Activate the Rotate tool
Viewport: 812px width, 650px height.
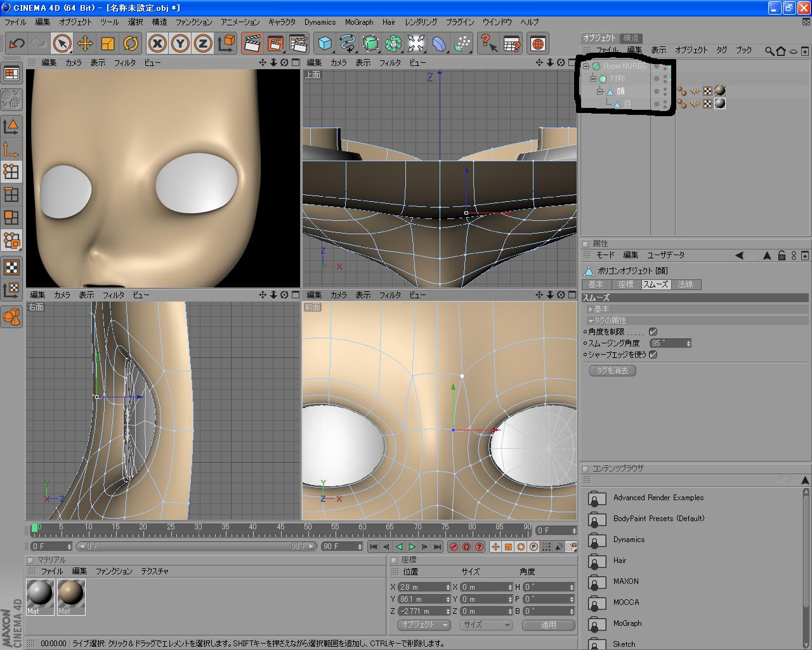[130, 43]
